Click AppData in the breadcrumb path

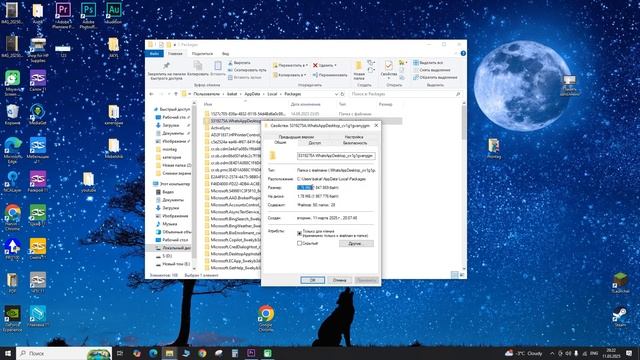[252, 94]
